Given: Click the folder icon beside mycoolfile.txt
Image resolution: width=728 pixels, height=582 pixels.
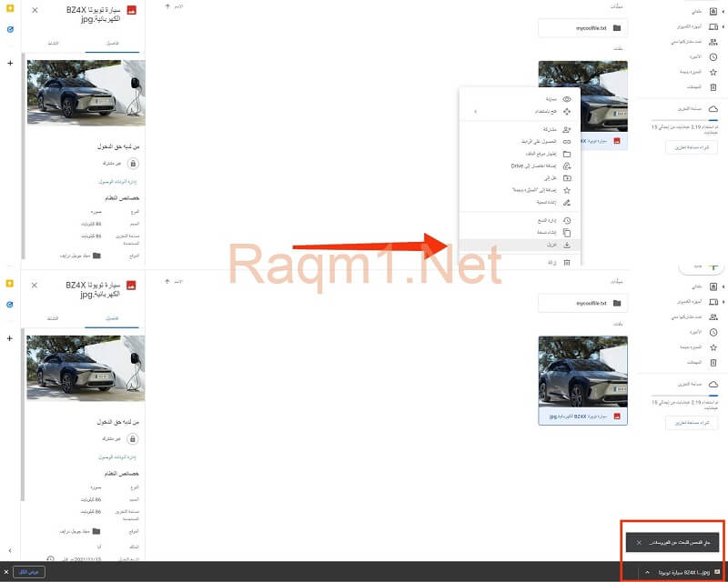Looking at the screenshot, I should (617, 27).
